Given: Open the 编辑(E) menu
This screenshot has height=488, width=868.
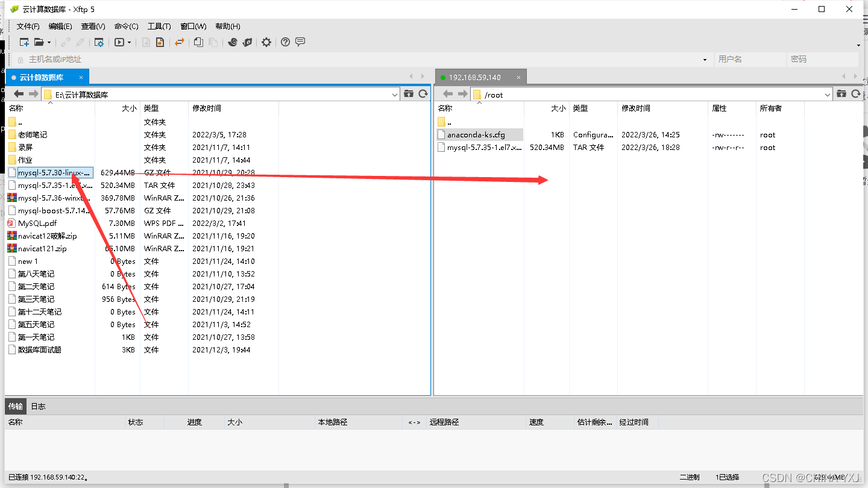Looking at the screenshot, I should click(60, 27).
